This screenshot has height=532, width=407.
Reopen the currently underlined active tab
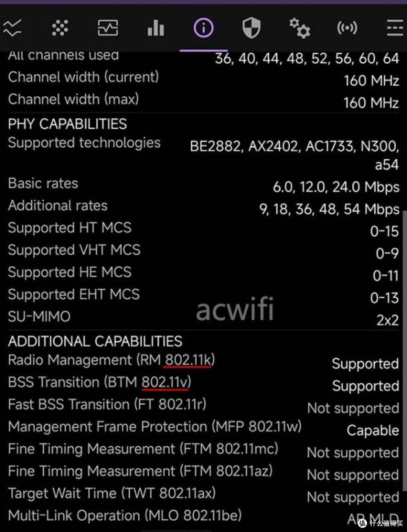point(203,28)
